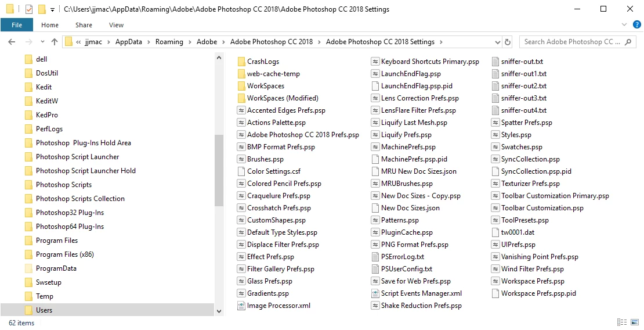644x330 pixels.
Task: Expand the address bar history dropdown
Action: [x=498, y=42]
